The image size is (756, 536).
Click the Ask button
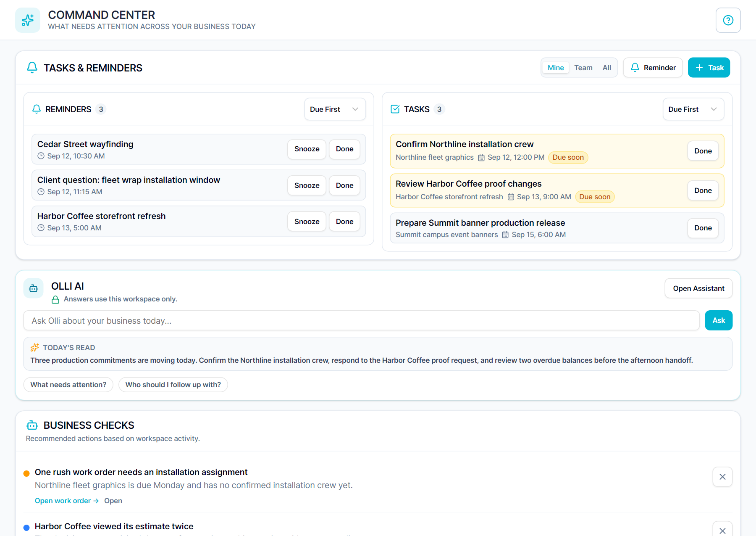coord(719,320)
